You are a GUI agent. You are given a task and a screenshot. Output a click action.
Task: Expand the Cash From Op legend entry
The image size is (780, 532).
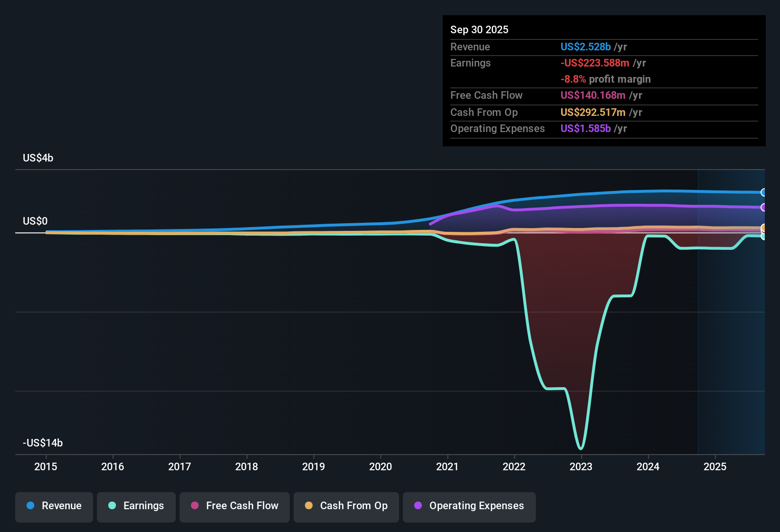pyautogui.click(x=346, y=506)
